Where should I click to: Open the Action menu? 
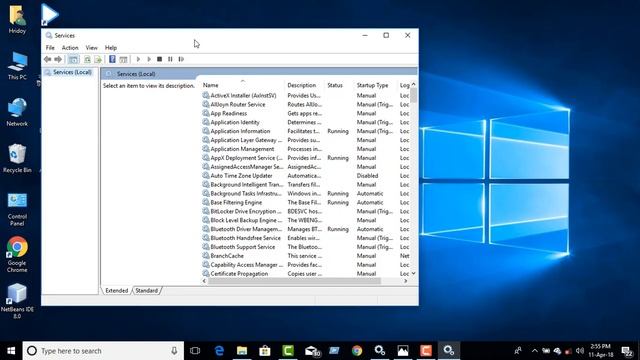[x=70, y=48]
